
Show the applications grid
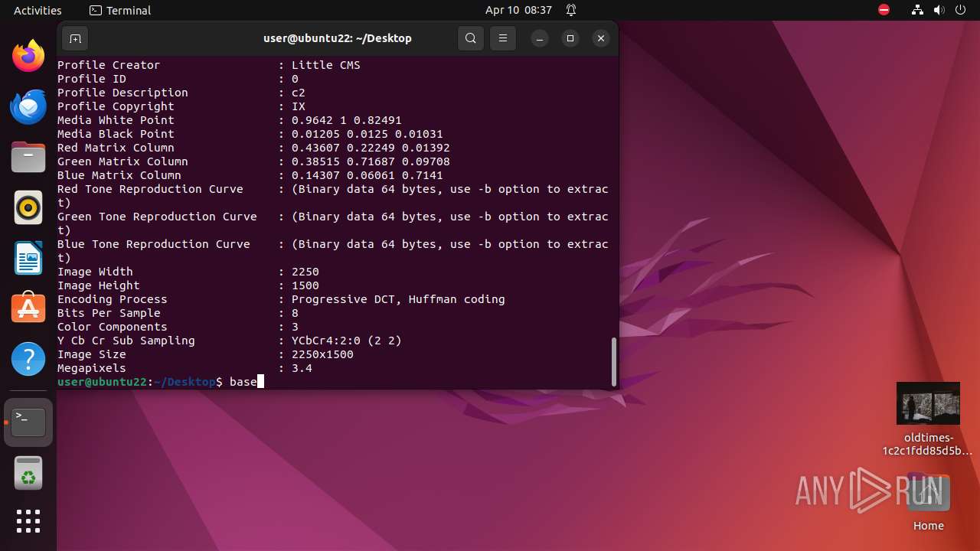[x=28, y=521]
